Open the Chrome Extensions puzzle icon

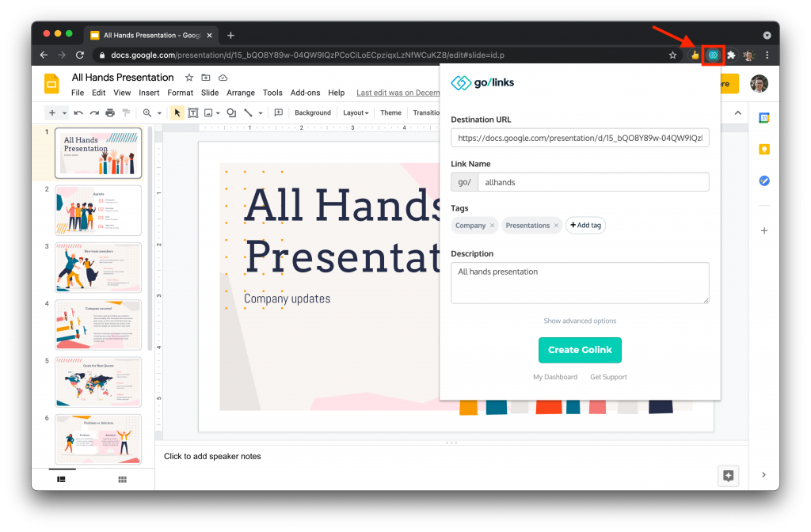731,55
